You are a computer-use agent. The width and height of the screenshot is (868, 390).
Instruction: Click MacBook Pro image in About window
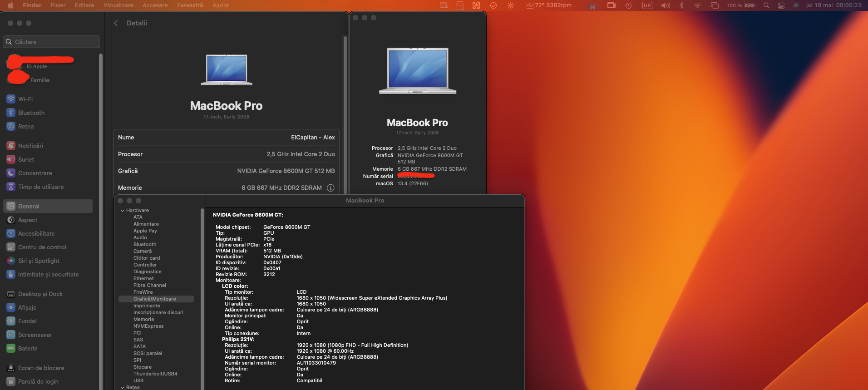tap(418, 71)
